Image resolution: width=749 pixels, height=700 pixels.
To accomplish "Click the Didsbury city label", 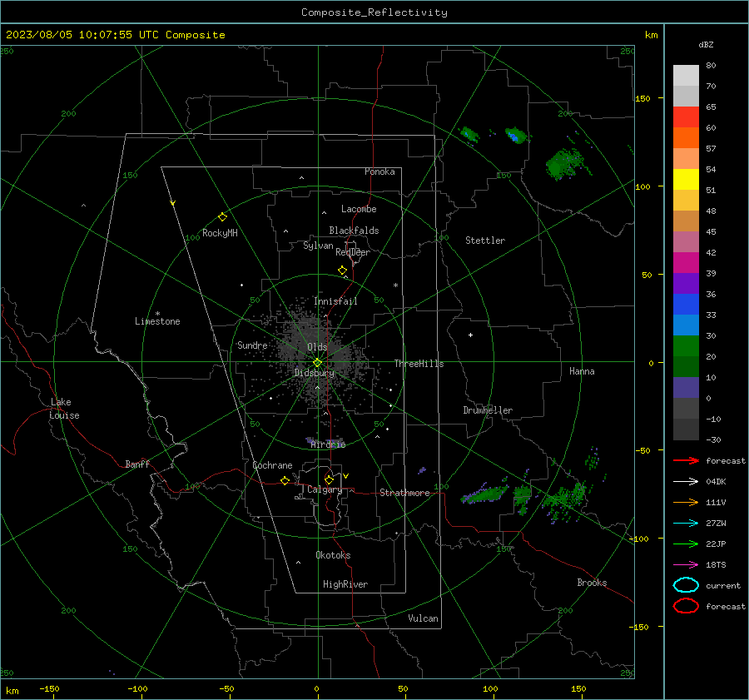I will pos(315,373).
